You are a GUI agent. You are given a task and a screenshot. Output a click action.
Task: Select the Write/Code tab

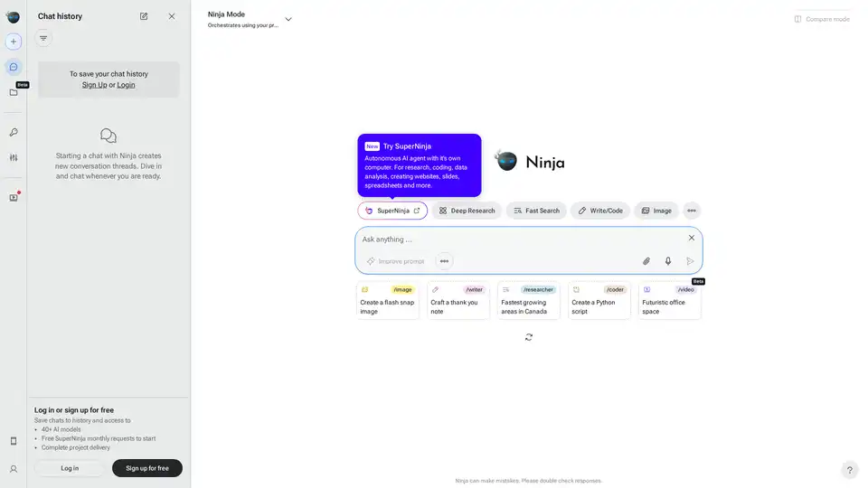(600, 211)
